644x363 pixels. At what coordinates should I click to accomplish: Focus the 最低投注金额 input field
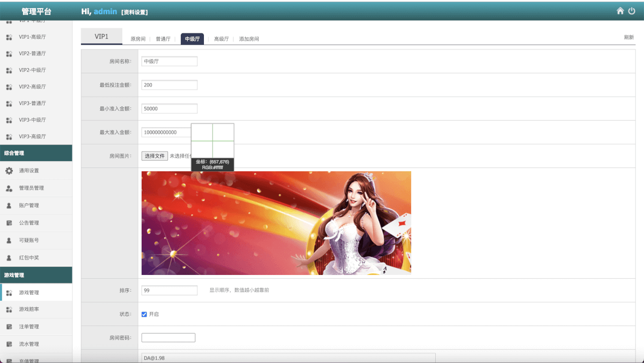pos(170,85)
